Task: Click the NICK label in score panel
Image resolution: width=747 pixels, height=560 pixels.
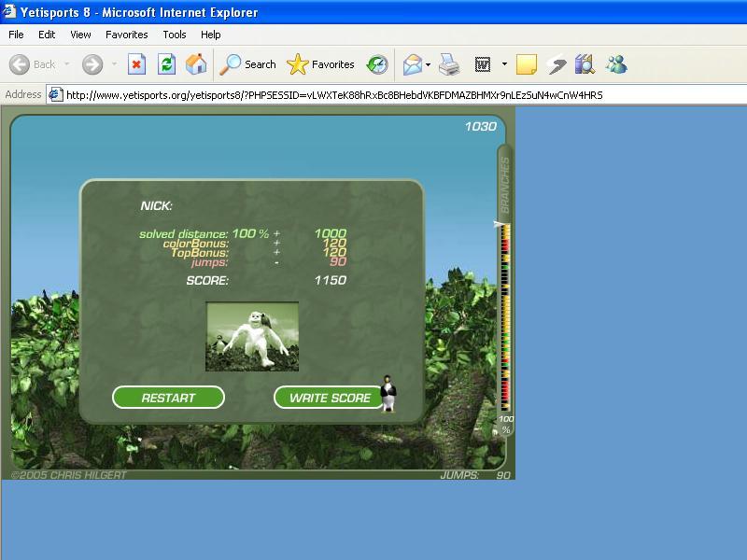Action: [156, 206]
